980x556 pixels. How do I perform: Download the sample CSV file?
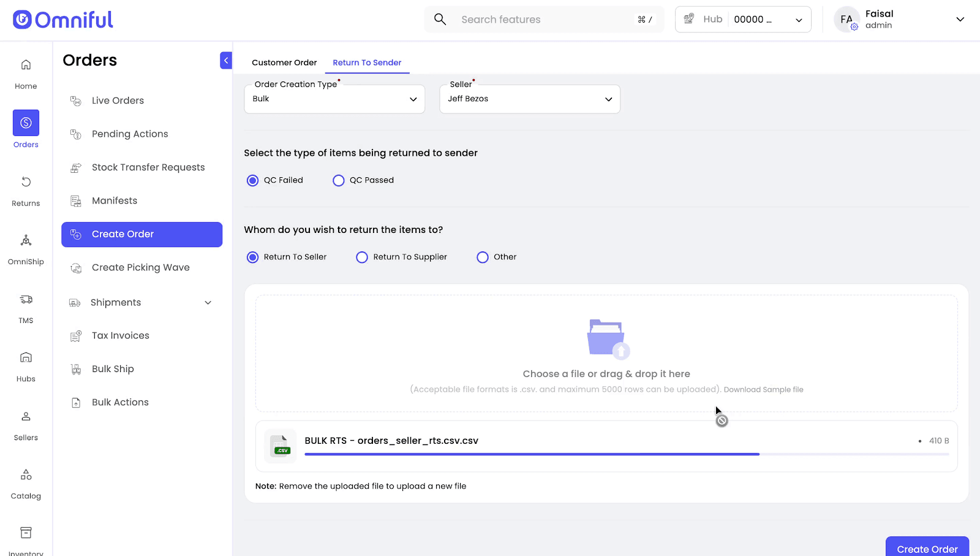coord(763,390)
